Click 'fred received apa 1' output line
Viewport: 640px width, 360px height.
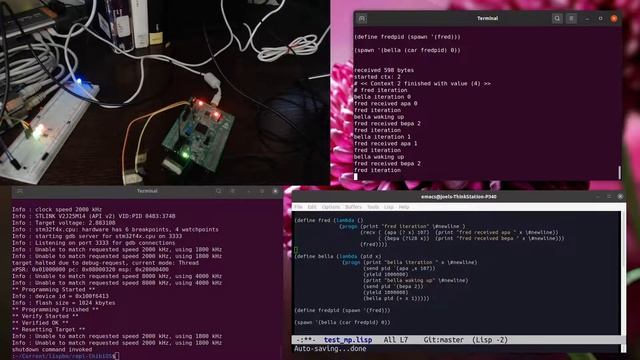pyautogui.click(x=385, y=143)
